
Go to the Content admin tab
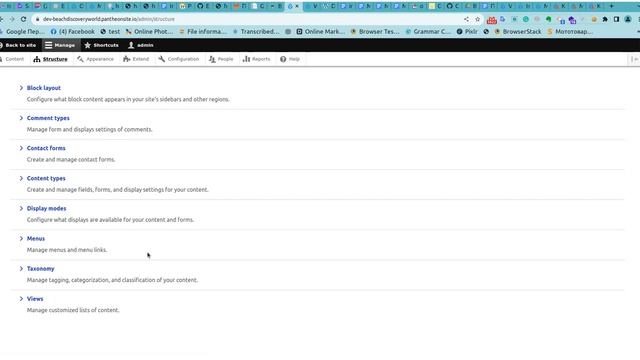coord(12,59)
